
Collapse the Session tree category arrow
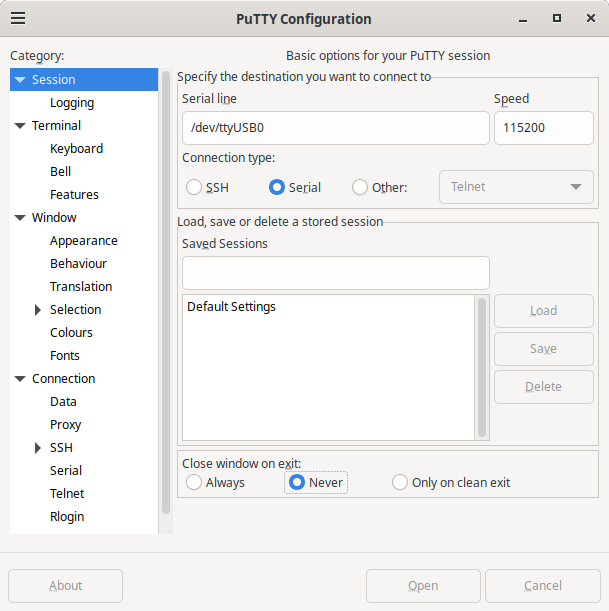click(x=20, y=80)
